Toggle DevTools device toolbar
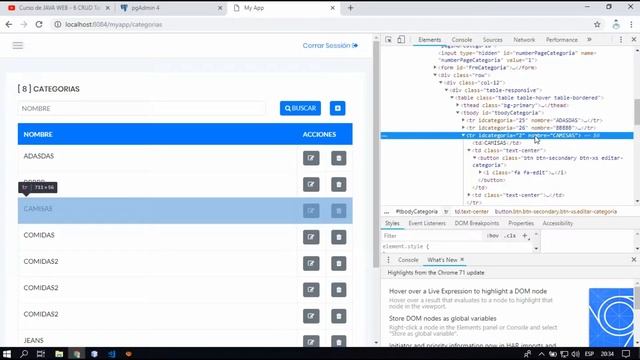Image resolution: width=640 pixels, height=360 pixels. click(401, 40)
